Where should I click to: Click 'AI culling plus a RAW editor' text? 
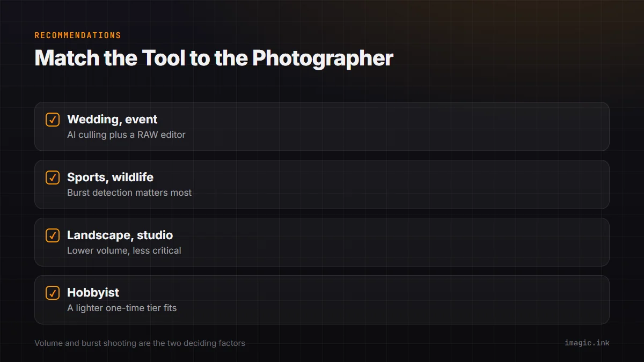pyautogui.click(x=126, y=135)
